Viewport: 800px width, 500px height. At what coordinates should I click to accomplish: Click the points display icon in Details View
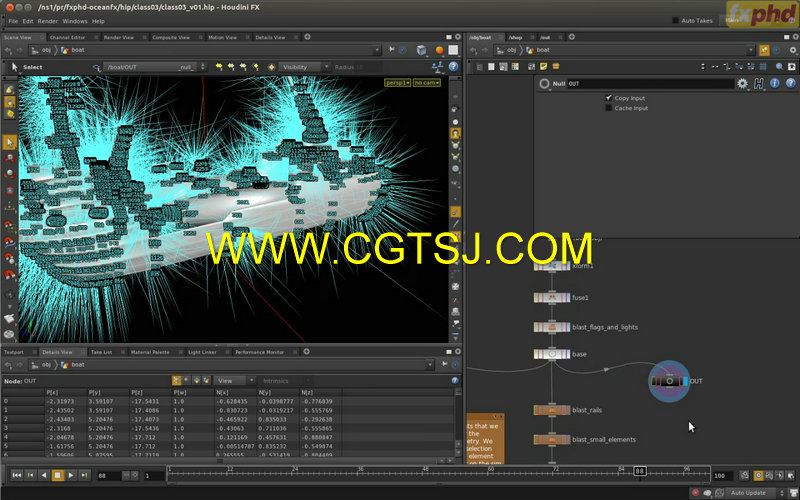click(x=177, y=381)
